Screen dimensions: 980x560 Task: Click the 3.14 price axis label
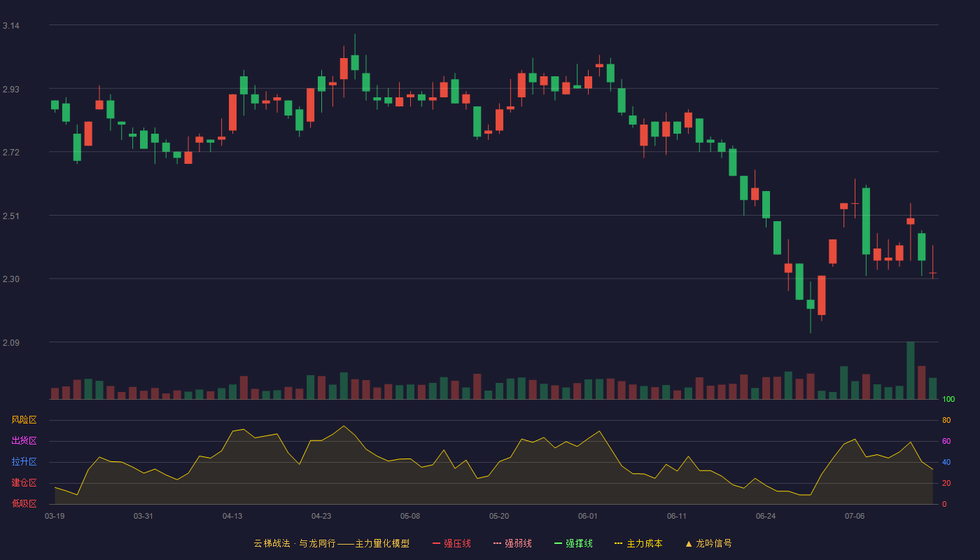[x=11, y=26]
